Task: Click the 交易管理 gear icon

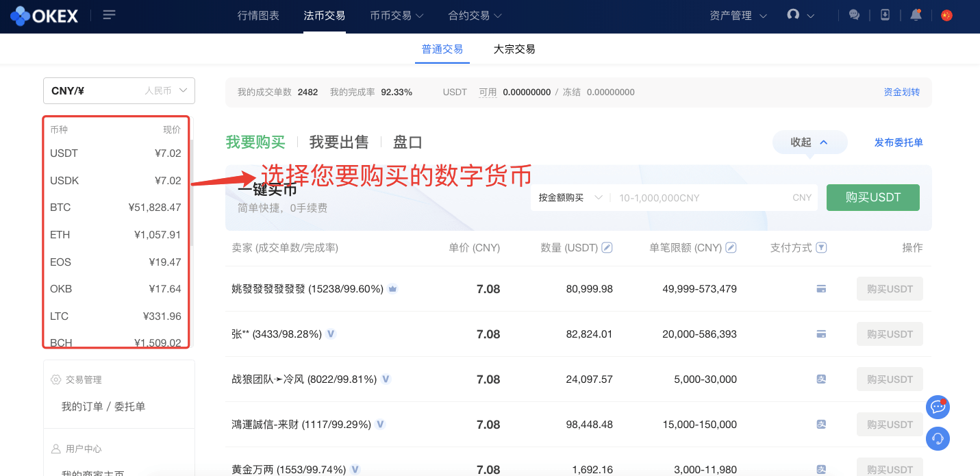Action: tap(56, 379)
